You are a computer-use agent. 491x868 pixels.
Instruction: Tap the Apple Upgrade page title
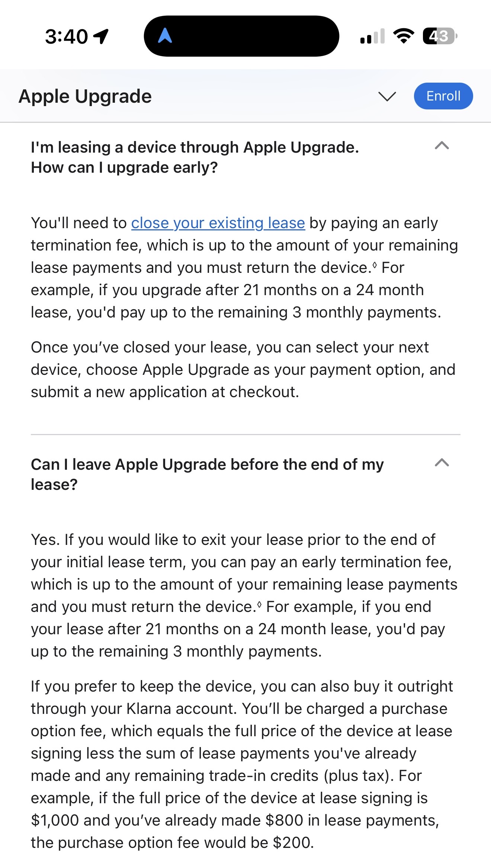click(85, 96)
